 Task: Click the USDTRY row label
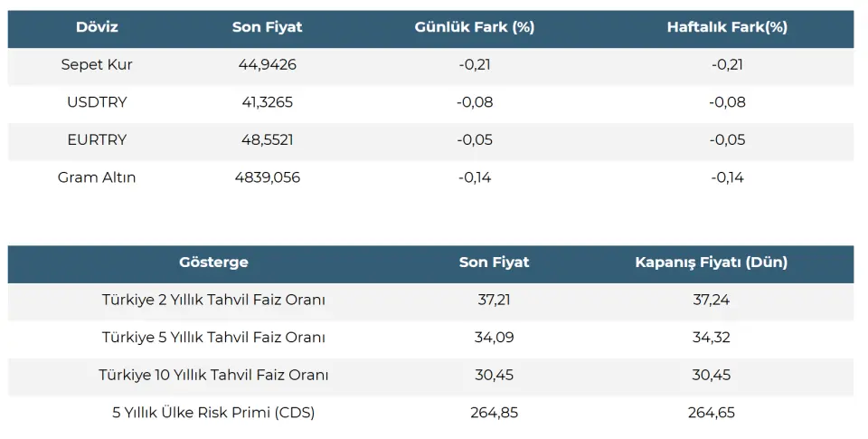click(x=97, y=102)
